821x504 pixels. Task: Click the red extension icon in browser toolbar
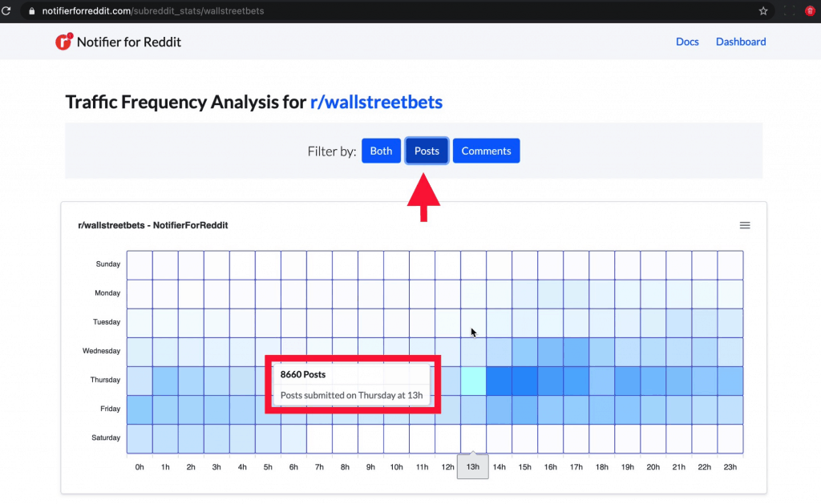coord(810,11)
